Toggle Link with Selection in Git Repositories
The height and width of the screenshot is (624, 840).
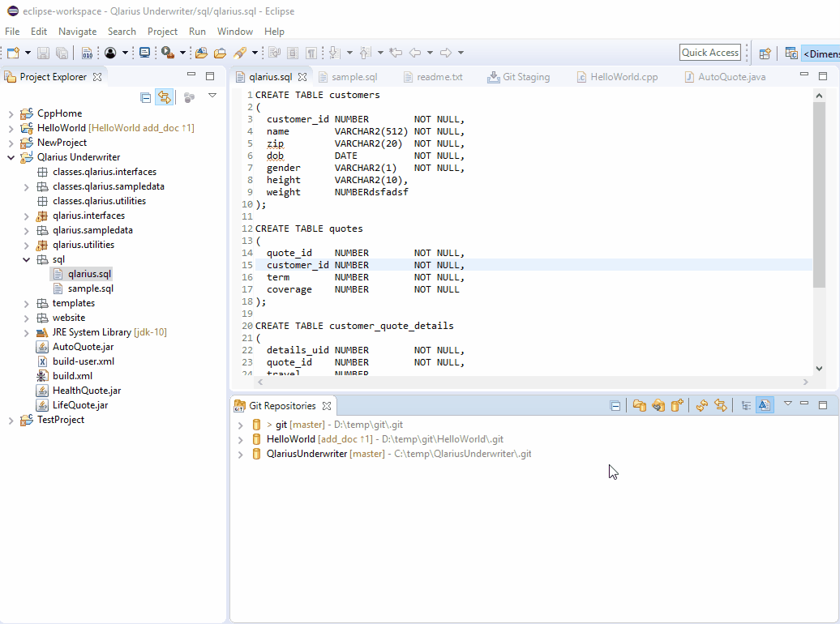tap(720, 405)
